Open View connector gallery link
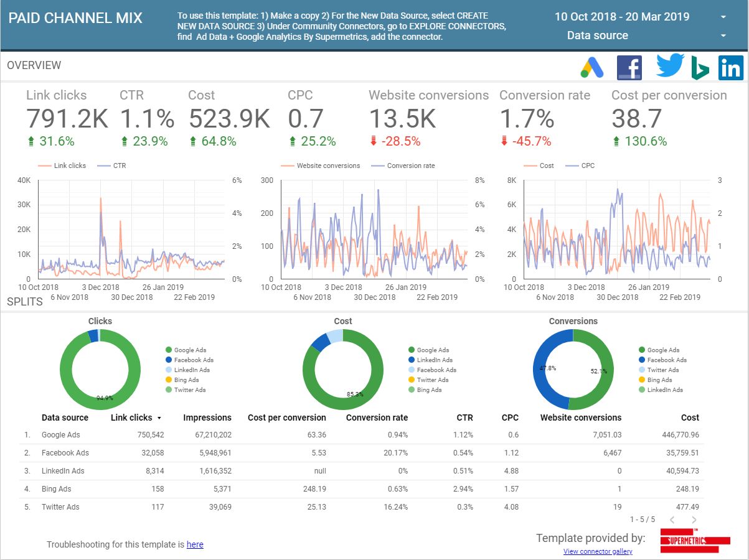The height and width of the screenshot is (560, 749). pyautogui.click(x=598, y=551)
